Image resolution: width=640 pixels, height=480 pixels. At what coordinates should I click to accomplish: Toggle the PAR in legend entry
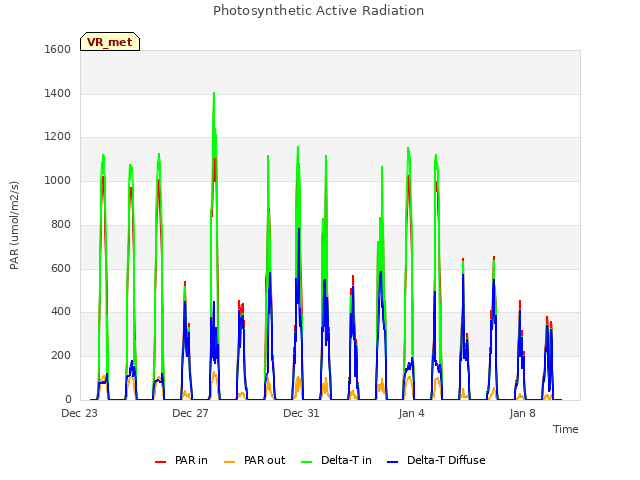point(181,460)
